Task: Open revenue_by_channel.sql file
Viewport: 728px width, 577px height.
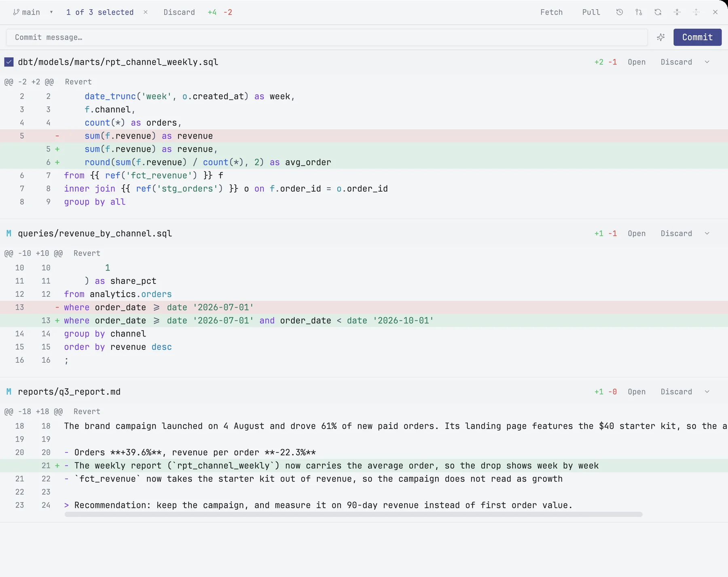Action: pyautogui.click(x=637, y=233)
